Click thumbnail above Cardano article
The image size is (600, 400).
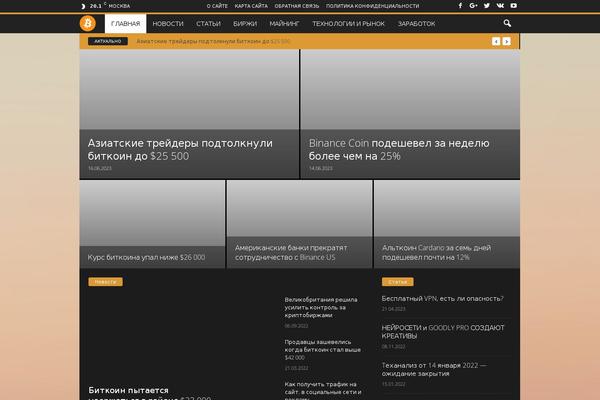pos(447,209)
